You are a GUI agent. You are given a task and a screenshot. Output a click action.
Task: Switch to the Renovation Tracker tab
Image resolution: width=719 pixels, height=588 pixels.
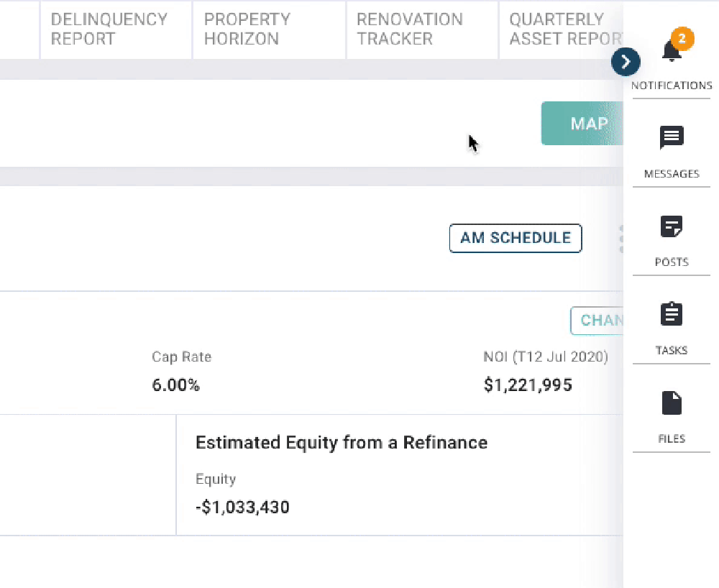[422, 29]
